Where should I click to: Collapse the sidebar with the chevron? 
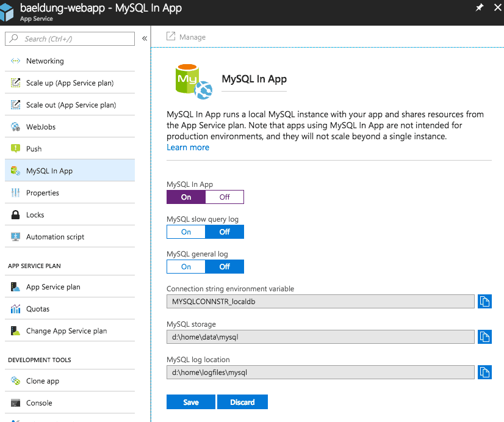pyautogui.click(x=145, y=38)
